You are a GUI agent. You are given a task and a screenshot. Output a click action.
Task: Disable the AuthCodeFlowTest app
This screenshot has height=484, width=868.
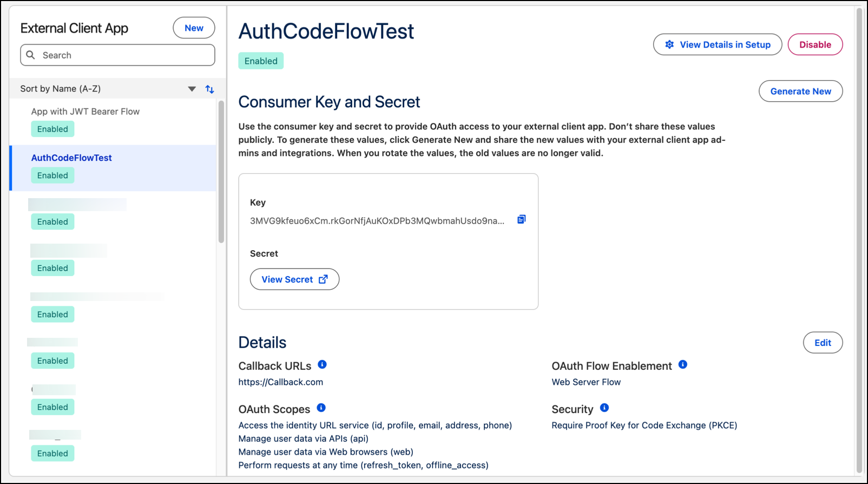click(815, 44)
